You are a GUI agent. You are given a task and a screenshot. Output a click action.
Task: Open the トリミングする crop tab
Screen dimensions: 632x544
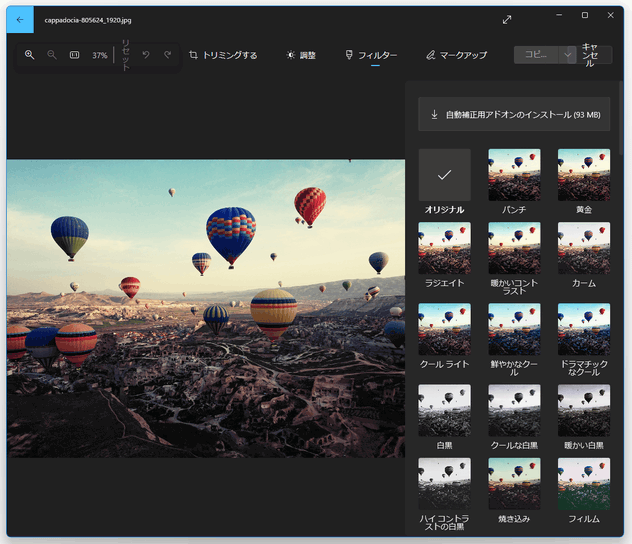[x=223, y=55]
